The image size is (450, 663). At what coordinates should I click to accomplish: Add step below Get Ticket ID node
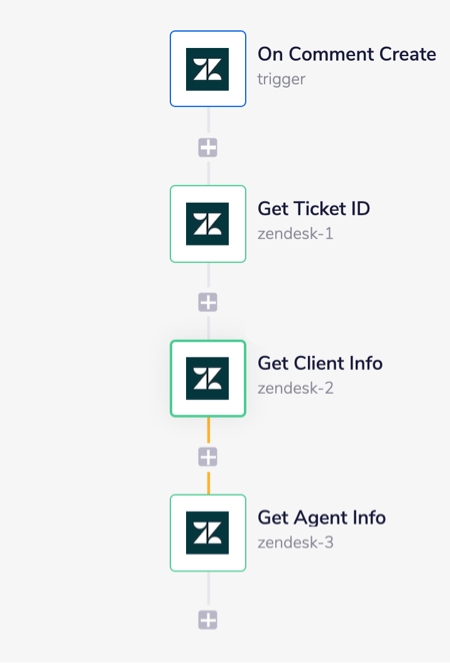[x=208, y=302]
